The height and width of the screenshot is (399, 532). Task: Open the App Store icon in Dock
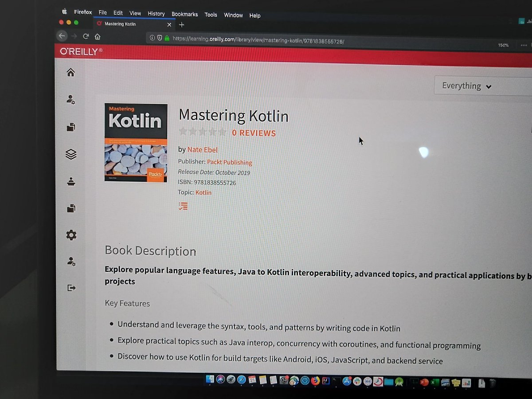347,380
